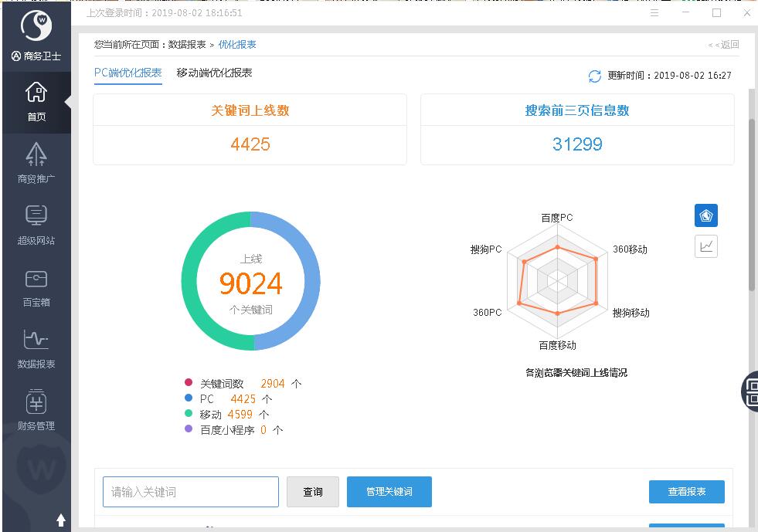
Task: Open the 百宝箱 toolbox icon
Action: point(36,286)
